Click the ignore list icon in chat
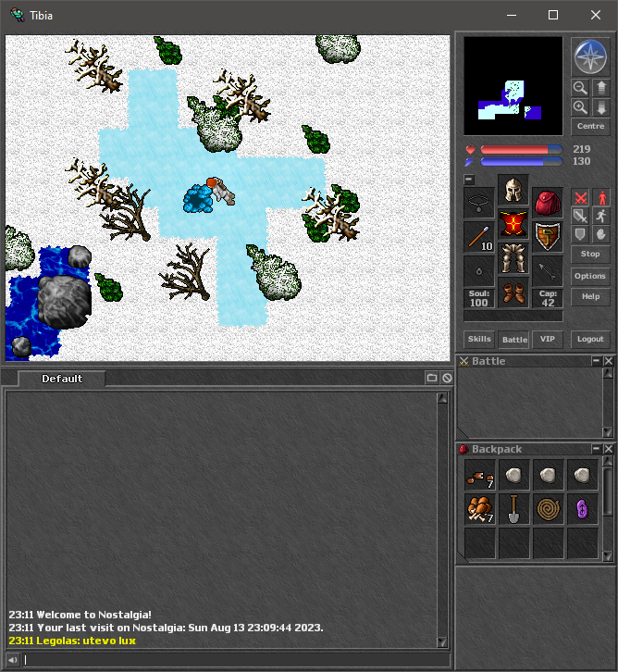This screenshot has width=618, height=672. point(447,378)
